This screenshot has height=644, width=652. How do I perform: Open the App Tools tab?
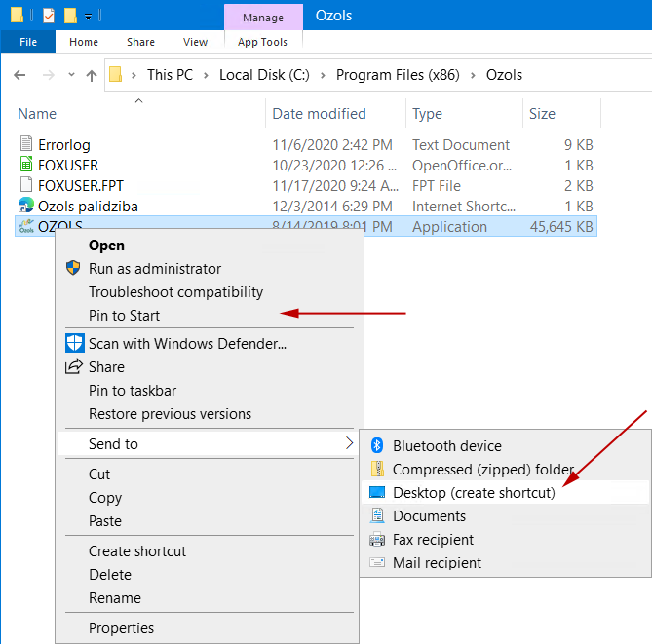click(262, 42)
